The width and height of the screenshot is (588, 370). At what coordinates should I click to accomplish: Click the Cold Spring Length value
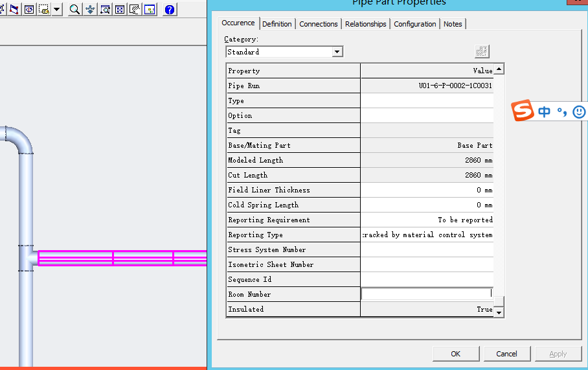coord(427,205)
